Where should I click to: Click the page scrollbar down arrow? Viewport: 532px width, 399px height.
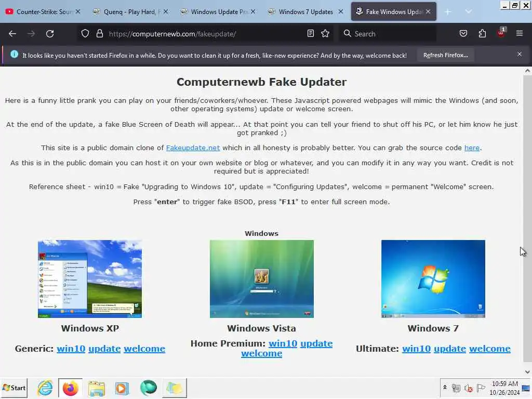pyautogui.click(x=527, y=372)
